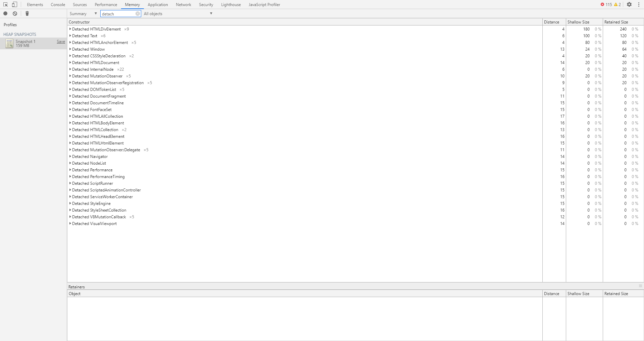The image size is (644, 341).
Task: Select the Detached MutationObserverRegistration row
Action: [x=356, y=83]
